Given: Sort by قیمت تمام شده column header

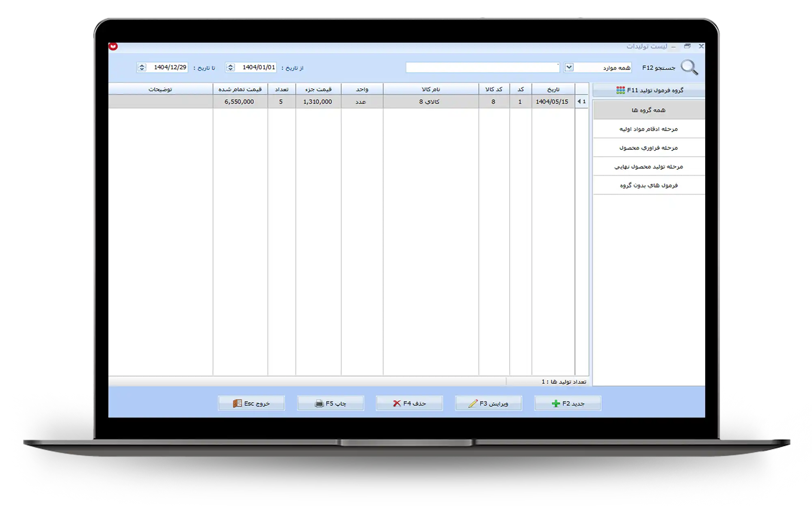Looking at the screenshot, I should [240, 89].
